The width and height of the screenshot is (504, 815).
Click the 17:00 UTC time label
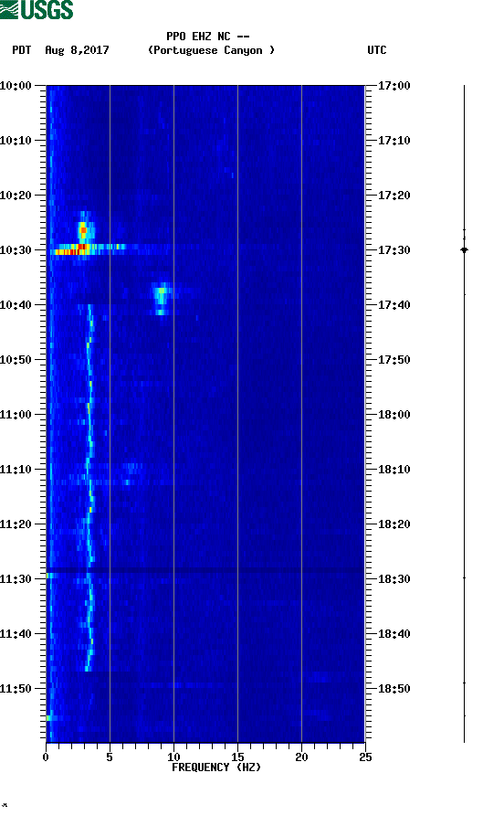tap(394, 86)
